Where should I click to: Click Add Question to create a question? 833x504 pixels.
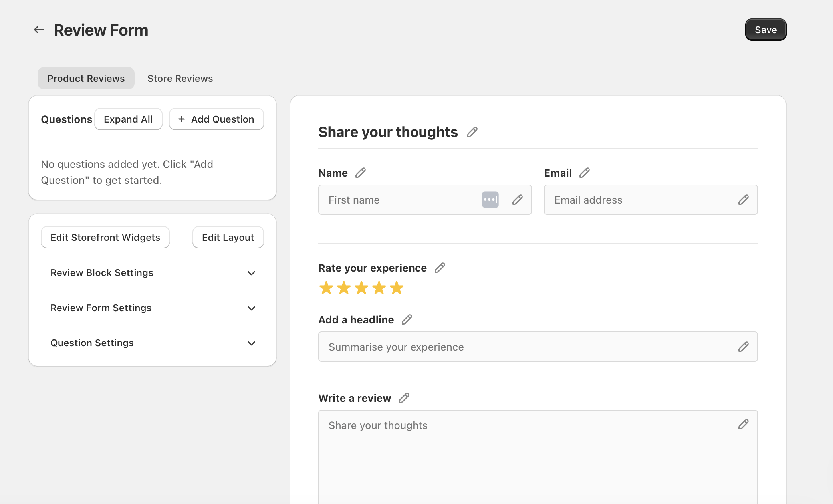(216, 119)
